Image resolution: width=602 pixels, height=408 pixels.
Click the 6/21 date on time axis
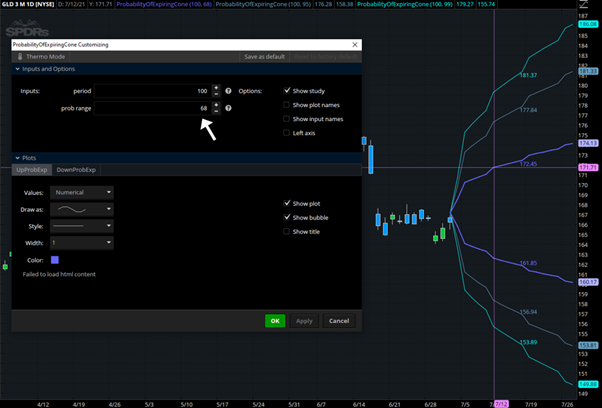pos(394,405)
